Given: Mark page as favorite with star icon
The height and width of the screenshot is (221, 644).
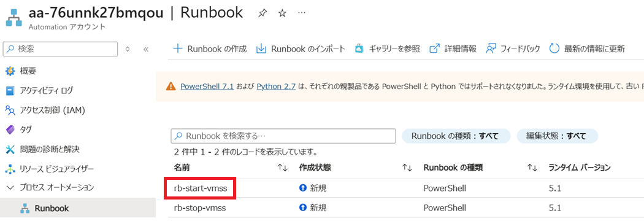Looking at the screenshot, I should 282,14.
